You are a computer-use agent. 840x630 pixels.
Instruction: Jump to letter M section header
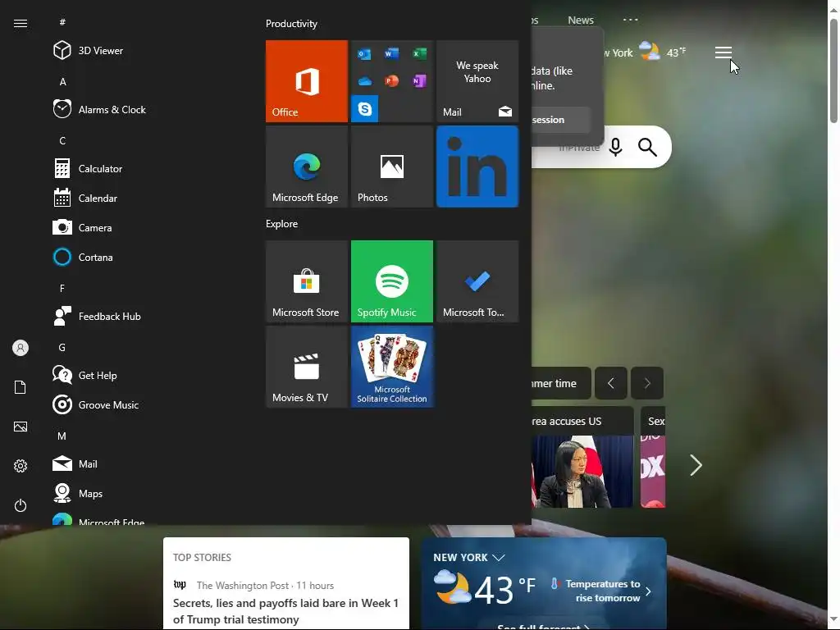62,436
